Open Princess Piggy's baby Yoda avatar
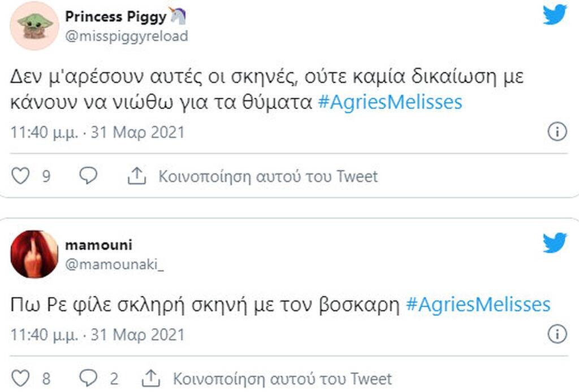The height and width of the screenshot is (392, 579). click(x=34, y=26)
